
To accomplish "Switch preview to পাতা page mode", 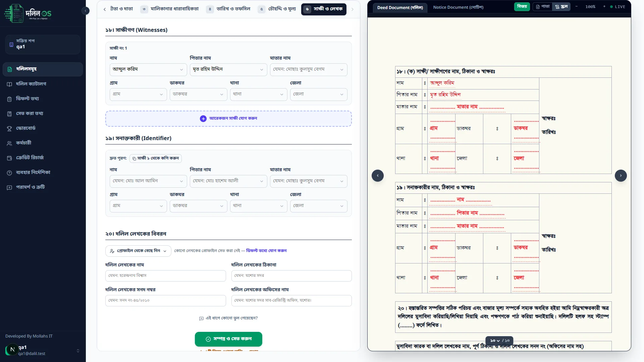I will click(x=543, y=7).
